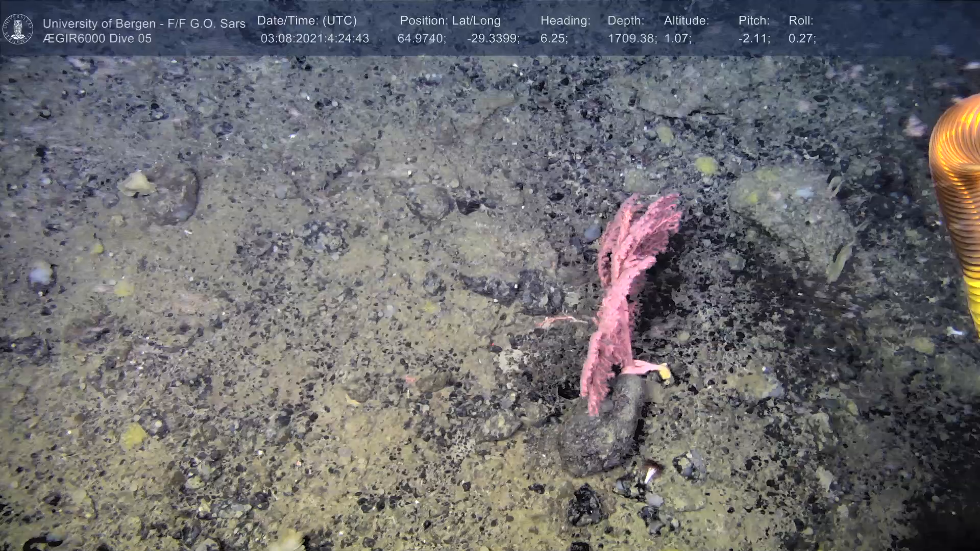
Task: Select the heading value 6.25
Action: tap(554, 39)
